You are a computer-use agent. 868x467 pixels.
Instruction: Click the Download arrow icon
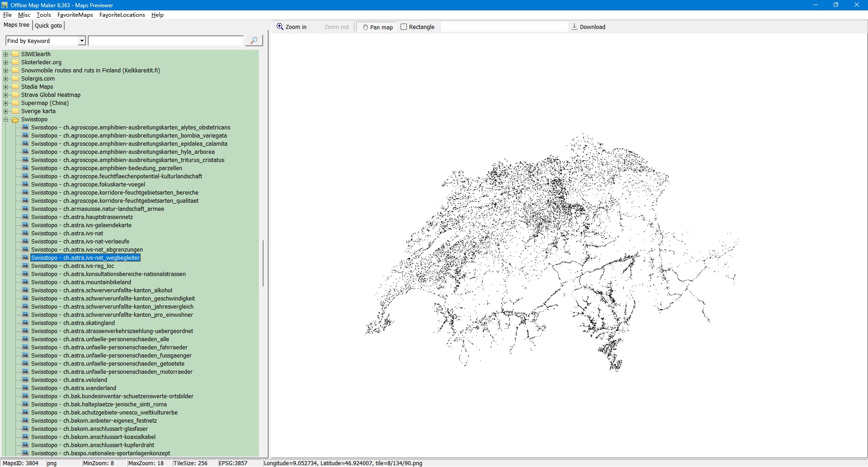(x=574, y=27)
